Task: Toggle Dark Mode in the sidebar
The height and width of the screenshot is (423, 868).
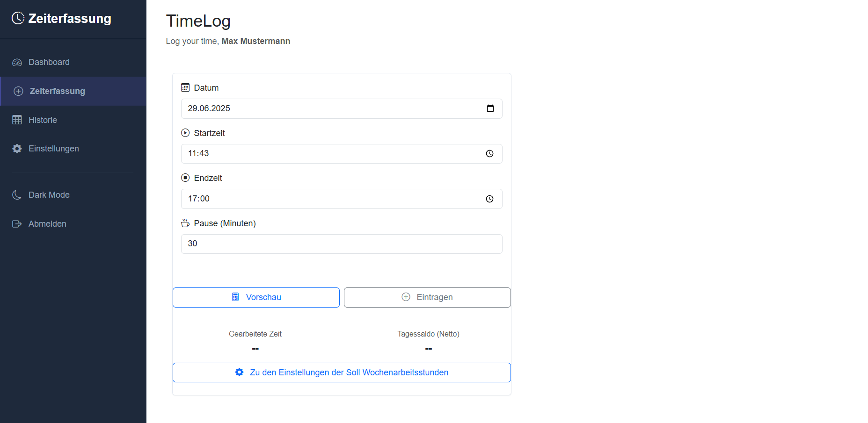Action: pyautogui.click(x=49, y=194)
